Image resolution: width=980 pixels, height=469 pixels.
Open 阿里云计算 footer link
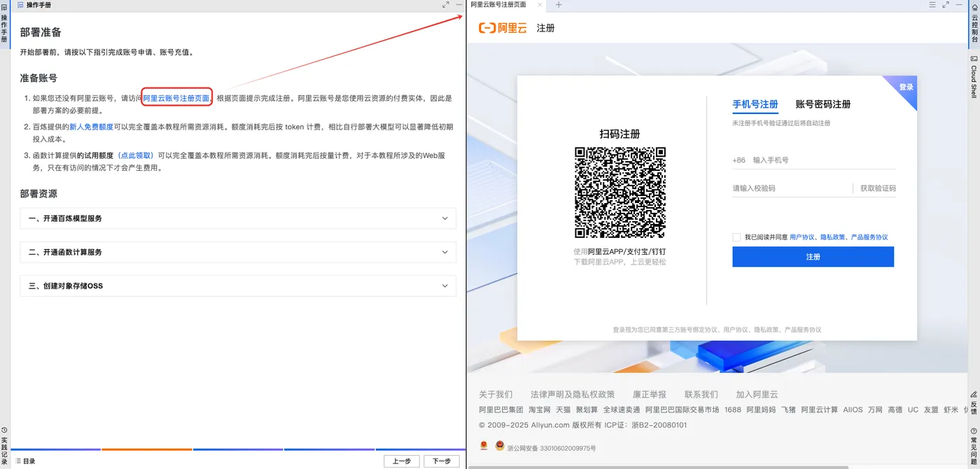(820, 410)
